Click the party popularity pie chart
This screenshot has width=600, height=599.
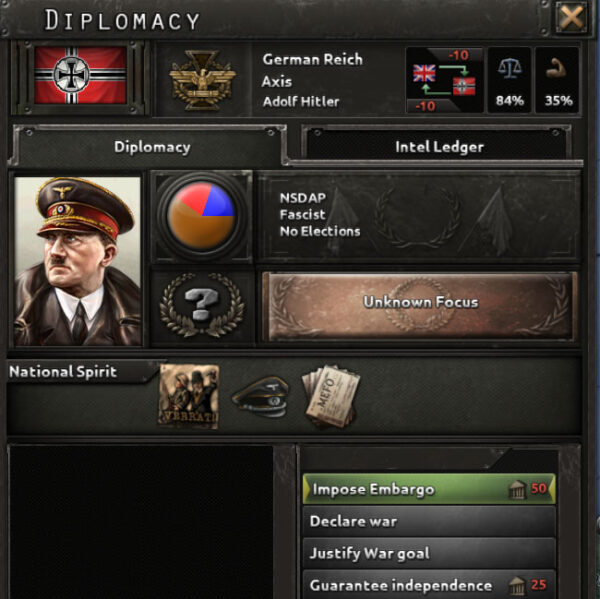pyautogui.click(x=202, y=216)
